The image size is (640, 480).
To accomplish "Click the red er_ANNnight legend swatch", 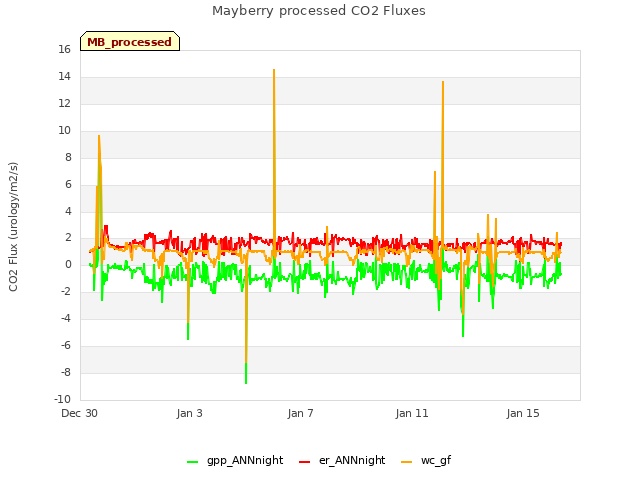I will tap(304, 462).
